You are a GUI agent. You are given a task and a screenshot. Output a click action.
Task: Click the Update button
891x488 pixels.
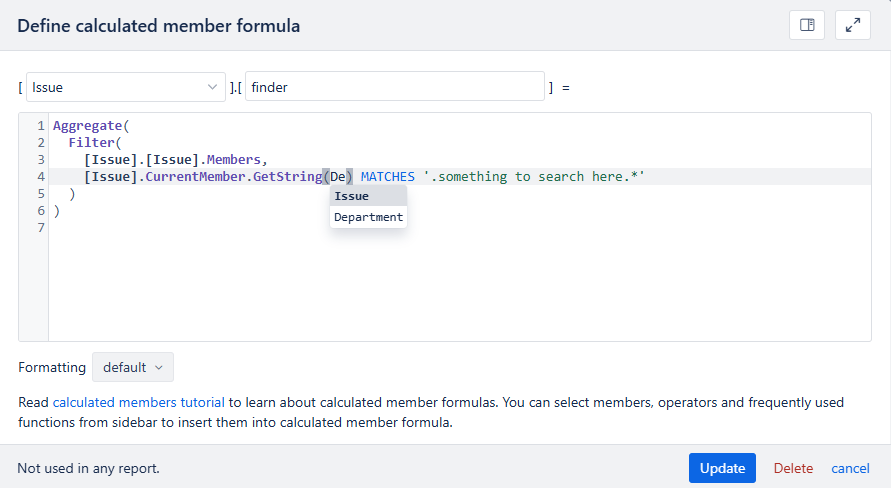click(722, 468)
